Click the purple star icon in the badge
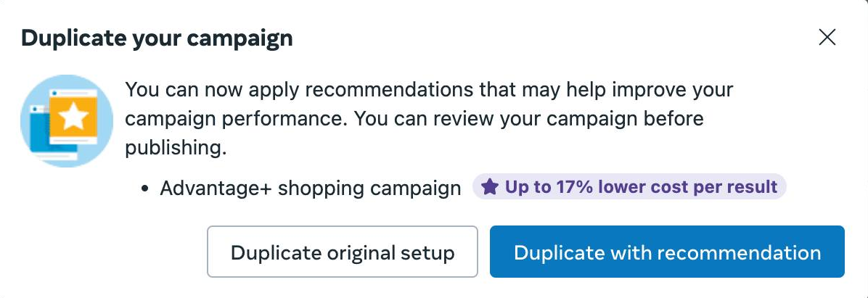Image resolution: width=868 pixels, height=298 pixels. click(x=489, y=187)
